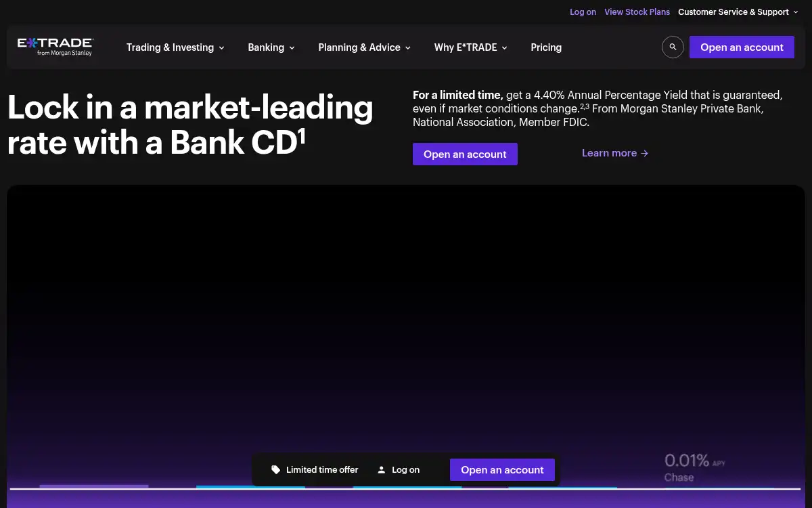812x508 pixels.
Task: Click the For a limited time paragraph
Action: pos(597,108)
